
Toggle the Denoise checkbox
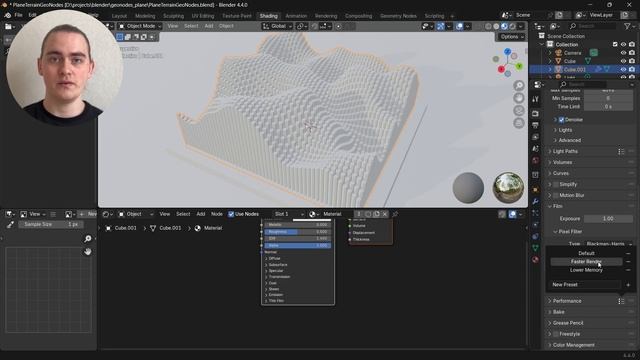click(561, 120)
